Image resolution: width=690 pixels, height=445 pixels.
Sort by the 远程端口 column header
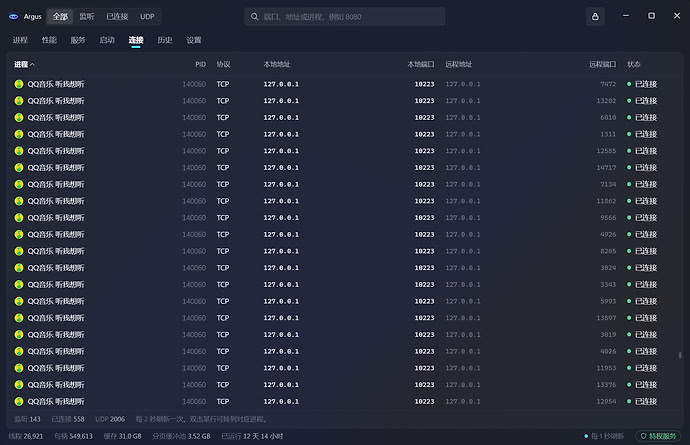tap(602, 64)
